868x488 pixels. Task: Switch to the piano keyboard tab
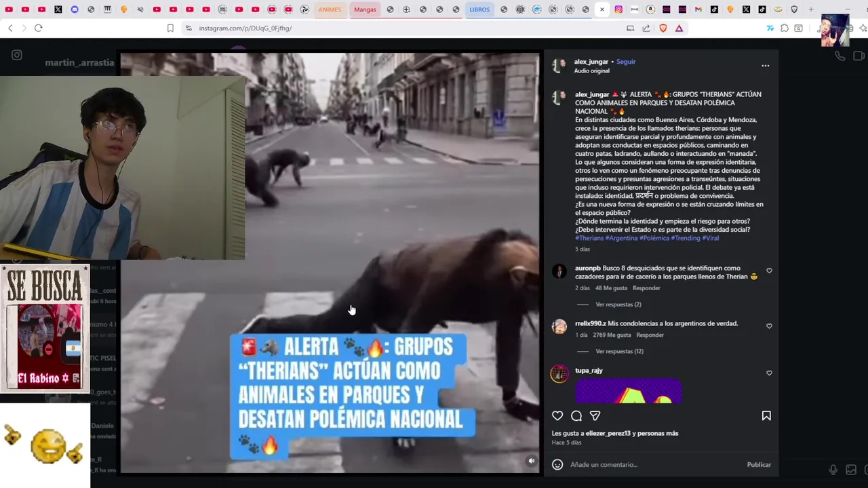[x=107, y=9]
